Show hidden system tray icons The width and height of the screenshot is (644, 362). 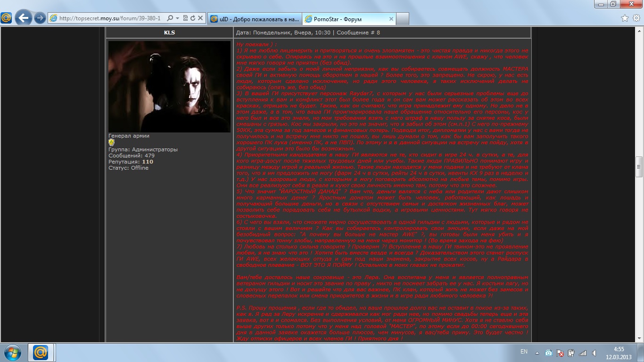click(537, 353)
